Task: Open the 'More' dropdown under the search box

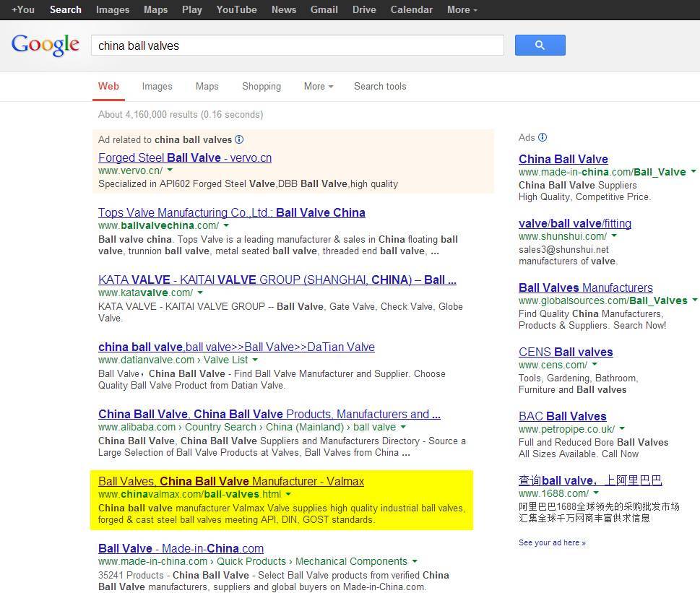Action: coord(319,86)
